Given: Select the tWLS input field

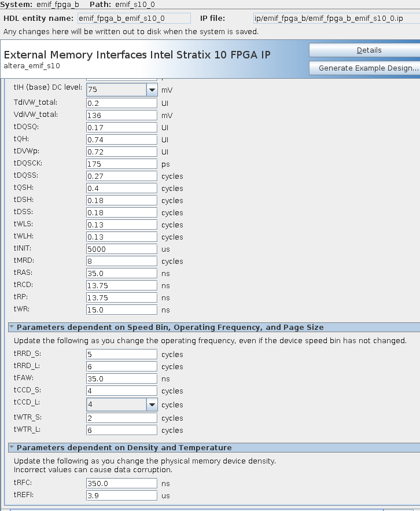Looking at the screenshot, I should coord(122,225).
